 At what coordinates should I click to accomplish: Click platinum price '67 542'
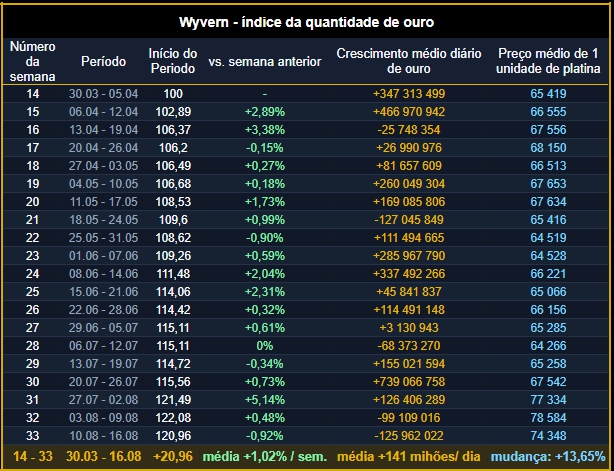click(548, 382)
